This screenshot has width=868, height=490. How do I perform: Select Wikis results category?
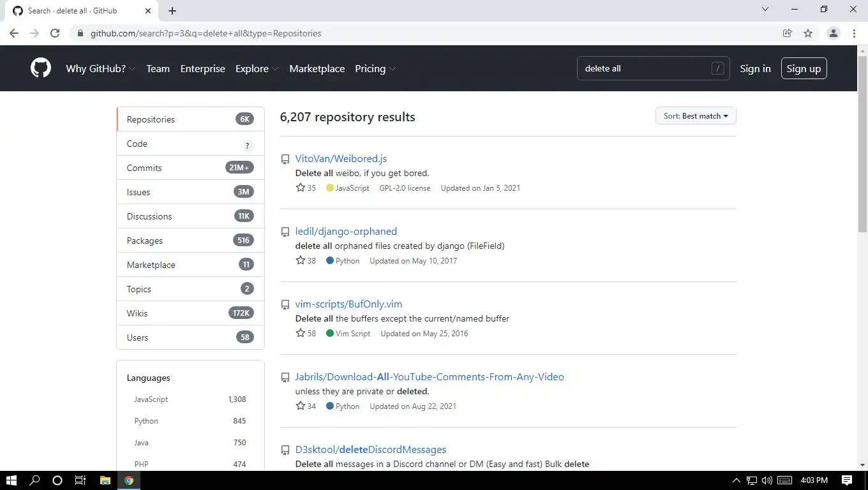pyautogui.click(x=190, y=313)
